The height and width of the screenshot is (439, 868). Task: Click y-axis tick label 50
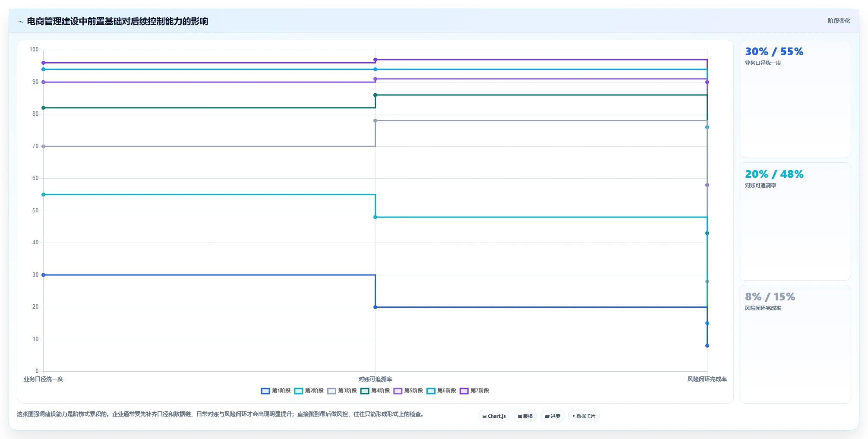tap(35, 211)
